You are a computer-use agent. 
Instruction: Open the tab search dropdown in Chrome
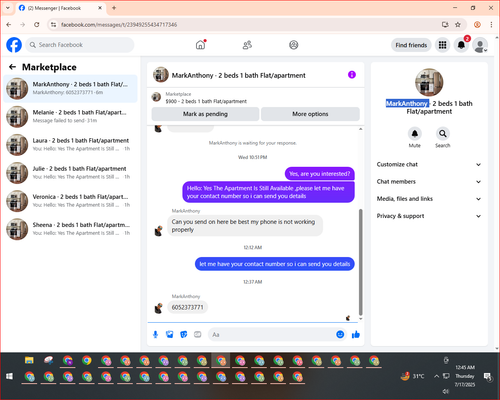coord(8,8)
